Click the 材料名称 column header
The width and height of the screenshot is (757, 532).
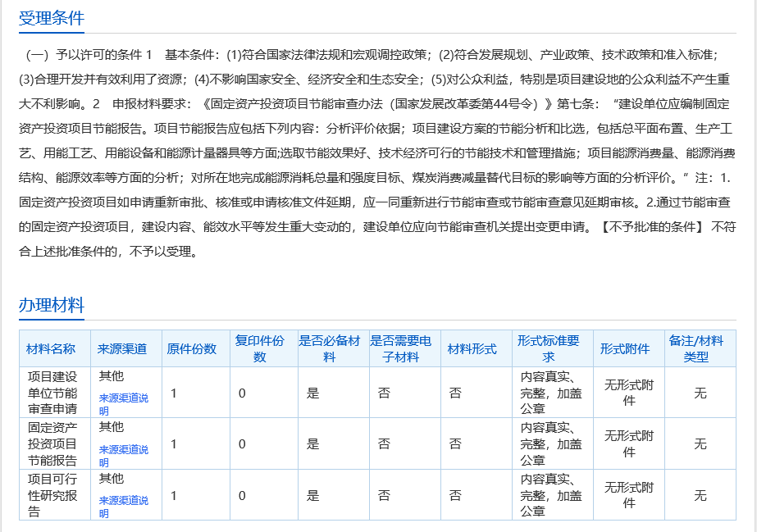click(x=51, y=348)
